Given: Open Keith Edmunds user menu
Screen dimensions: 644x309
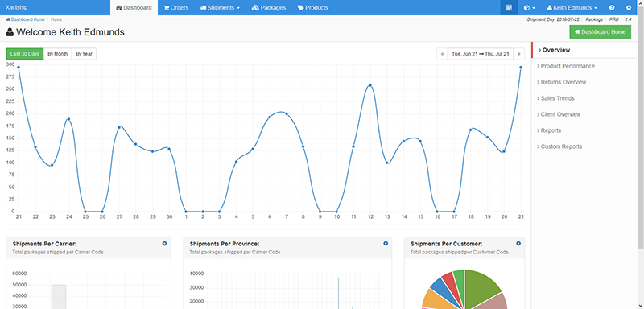Looking at the screenshot, I should click(572, 8).
